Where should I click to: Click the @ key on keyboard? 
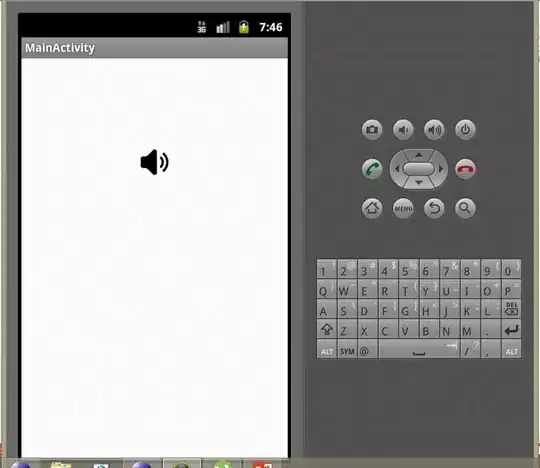tap(367, 349)
